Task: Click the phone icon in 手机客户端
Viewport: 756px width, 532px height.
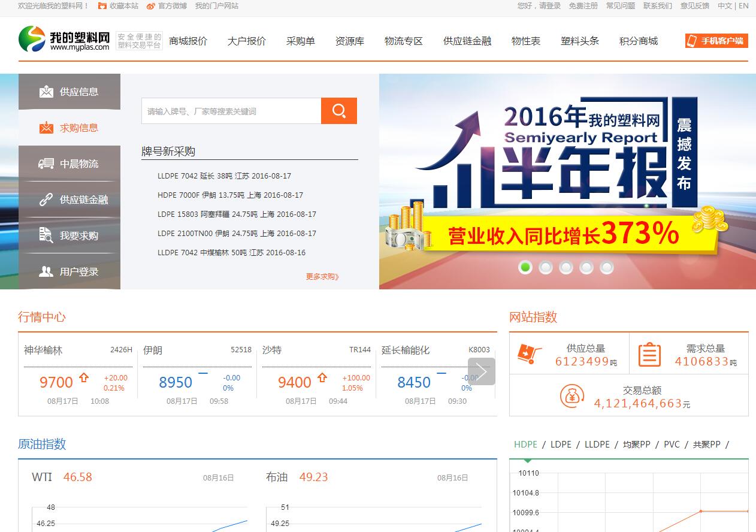Action: (693, 41)
